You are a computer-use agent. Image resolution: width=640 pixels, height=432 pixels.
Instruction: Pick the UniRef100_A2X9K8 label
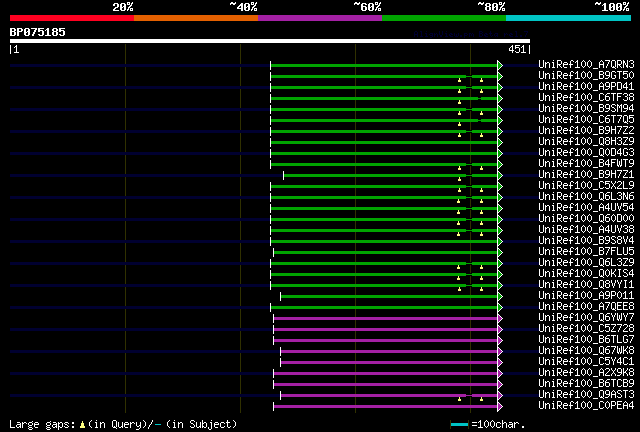tap(586, 373)
